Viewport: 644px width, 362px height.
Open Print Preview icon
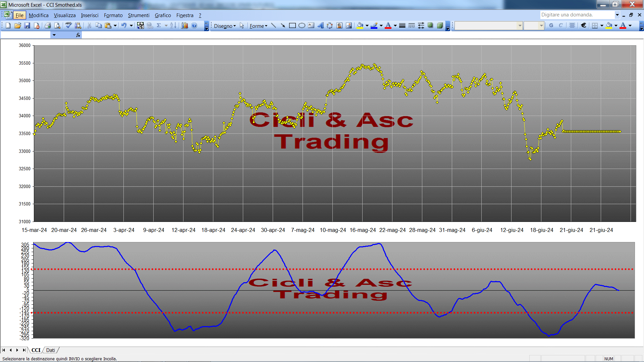click(x=57, y=25)
